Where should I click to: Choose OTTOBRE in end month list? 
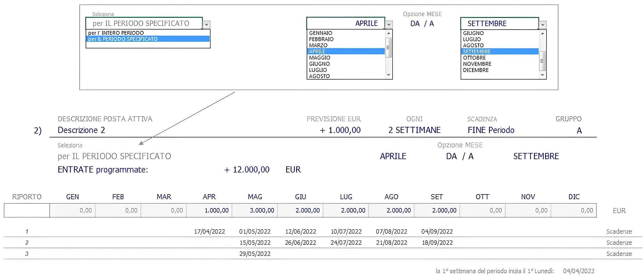(500, 58)
